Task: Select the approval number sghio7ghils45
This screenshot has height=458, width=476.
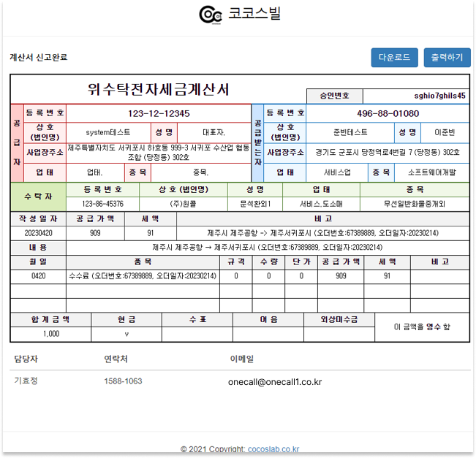Action: point(439,96)
